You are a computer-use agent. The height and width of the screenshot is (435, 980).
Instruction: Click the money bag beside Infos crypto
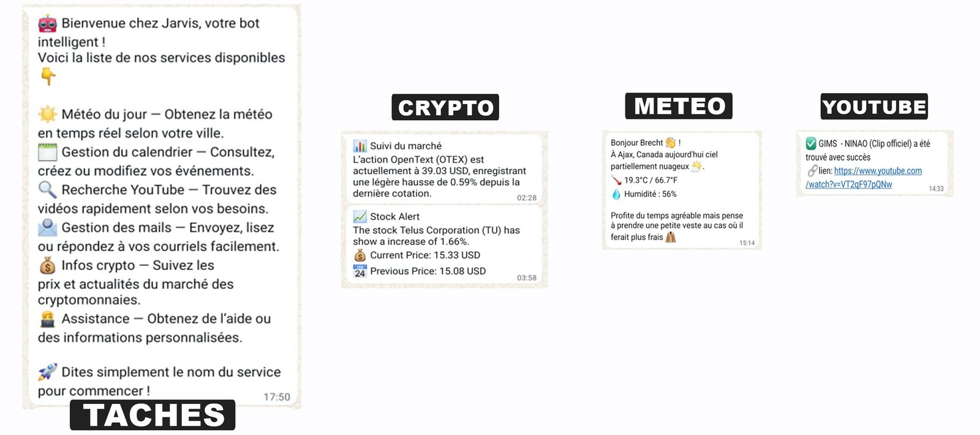[x=47, y=265]
